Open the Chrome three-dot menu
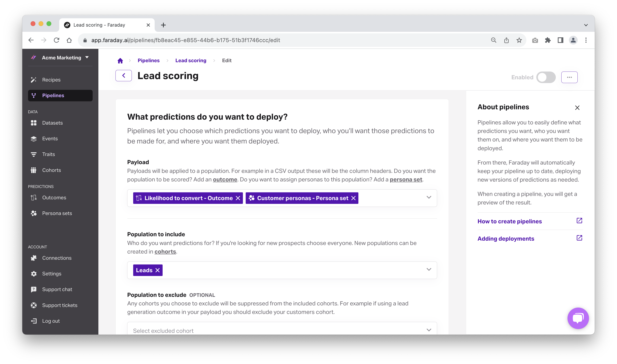The height and width of the screenshot is (364, 617). pos(586,40)
